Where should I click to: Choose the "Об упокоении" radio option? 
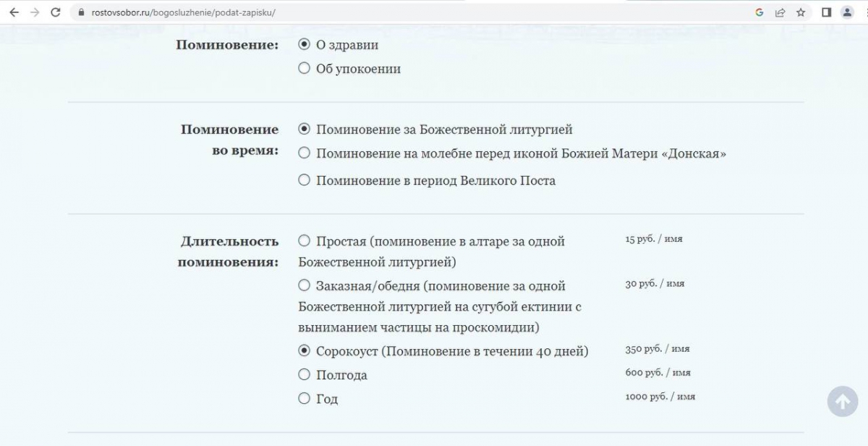click(305, 69)
